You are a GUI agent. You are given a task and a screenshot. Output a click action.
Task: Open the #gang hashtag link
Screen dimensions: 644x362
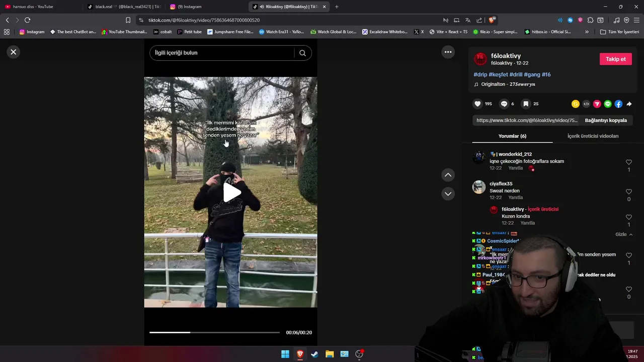[x=532, y=74]
